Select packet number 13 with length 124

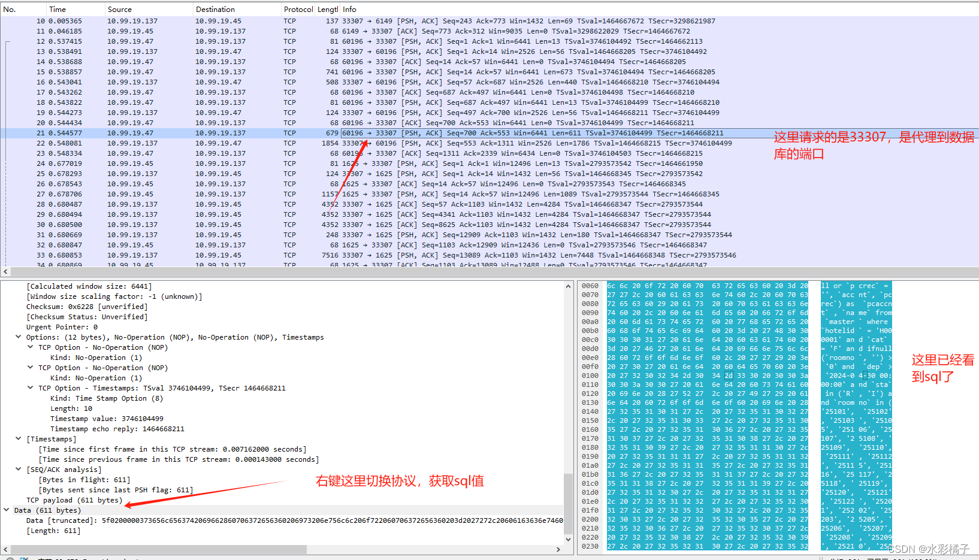click(x=489, y=52)
